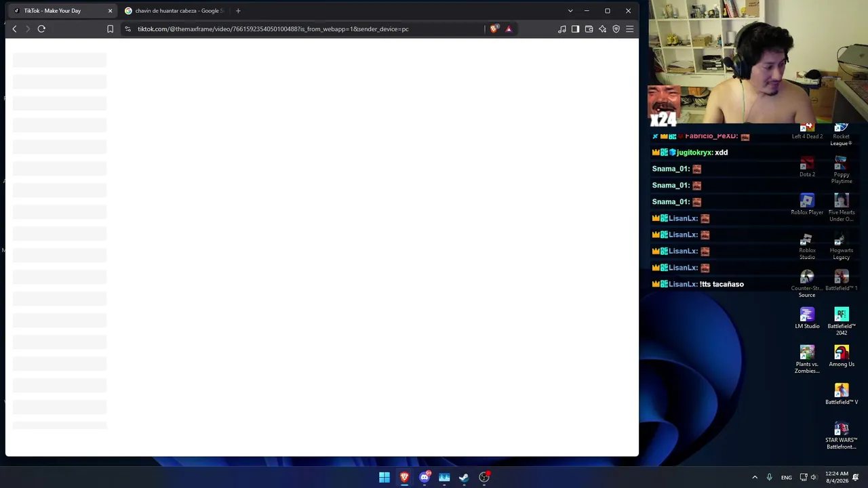868x488 pixels.
Task: Select the Counter-Strike Source desktop shortcut
Action: (807, 285)
